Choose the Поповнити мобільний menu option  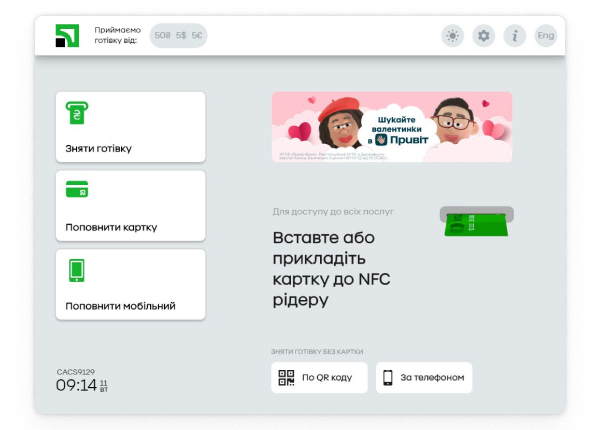pos(131,284)
